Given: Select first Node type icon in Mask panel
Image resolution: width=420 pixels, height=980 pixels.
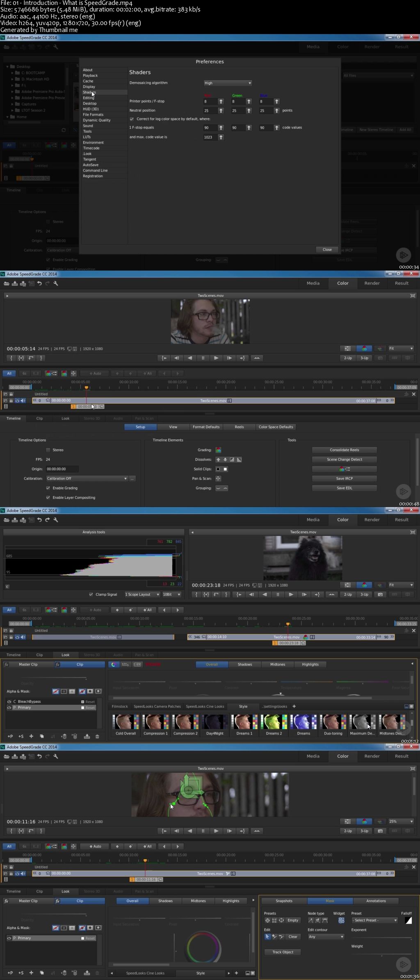Looking at the screenshot, I should click(311, 920).
